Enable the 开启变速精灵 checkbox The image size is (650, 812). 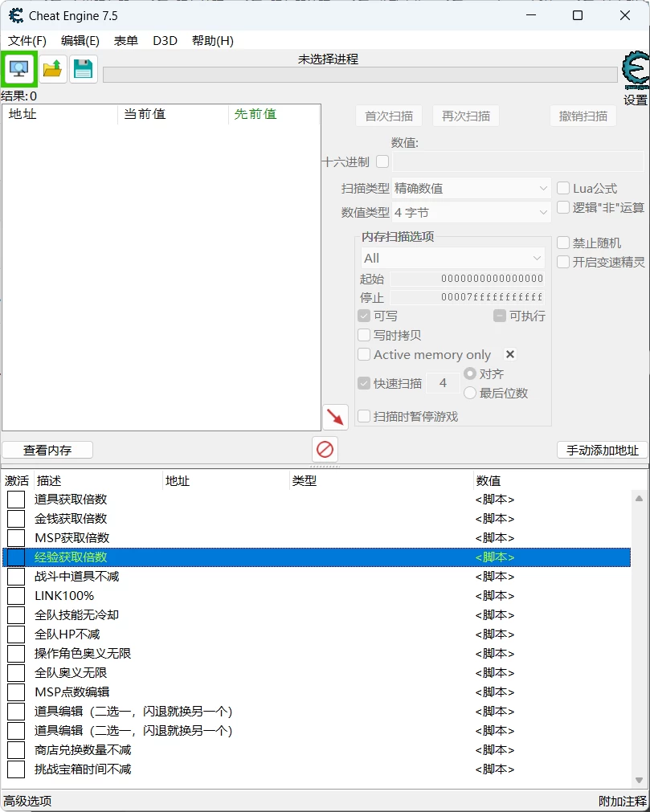click(563, 262)
